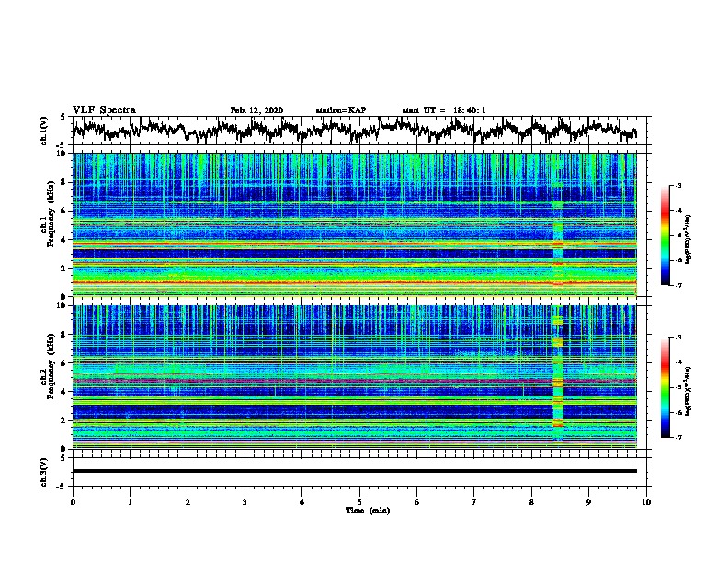Click the time axis tick label "3"
728x563 pixels.
point(245,502)
